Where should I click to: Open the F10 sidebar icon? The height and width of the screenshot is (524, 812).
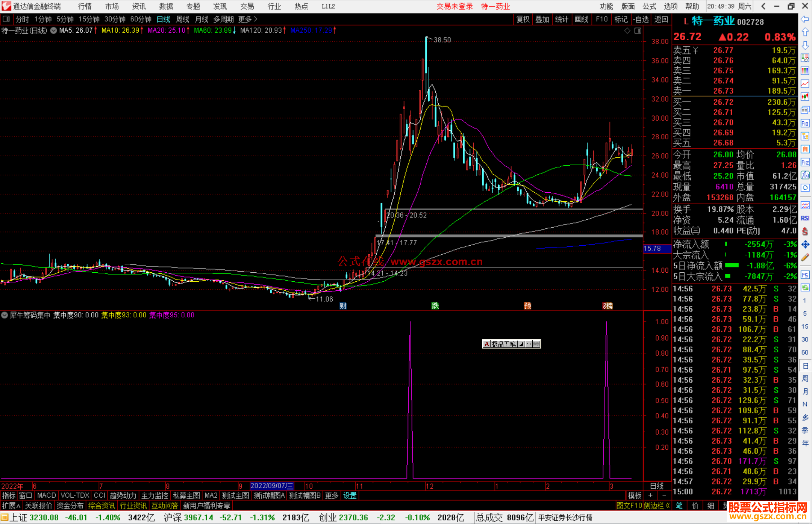click(x=805, y=123)
